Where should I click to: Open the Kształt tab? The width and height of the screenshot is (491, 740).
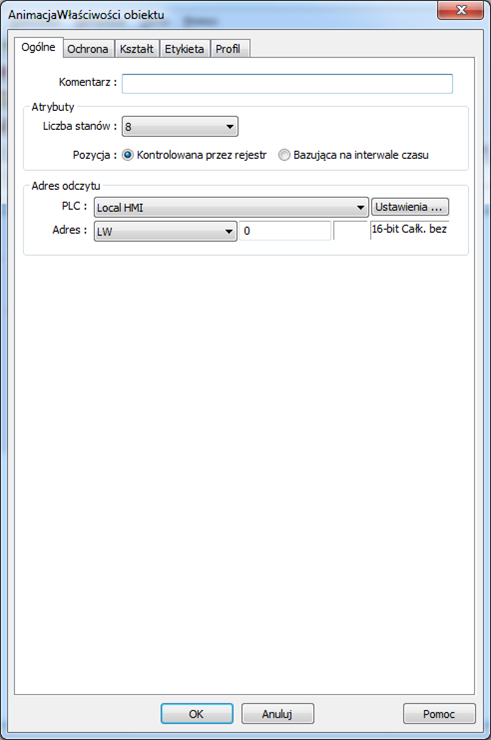pyautogui.click(x=136, y=49)
